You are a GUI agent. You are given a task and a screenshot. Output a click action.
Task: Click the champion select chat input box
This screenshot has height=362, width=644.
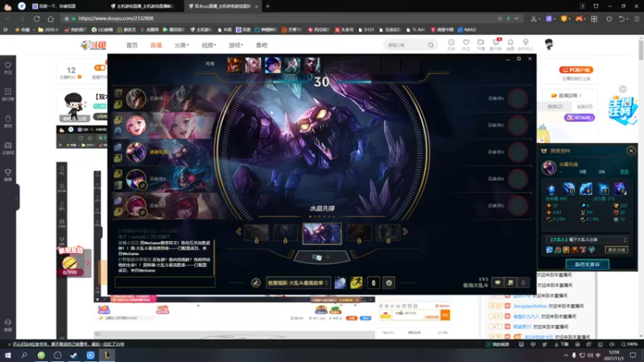(165, 282)
